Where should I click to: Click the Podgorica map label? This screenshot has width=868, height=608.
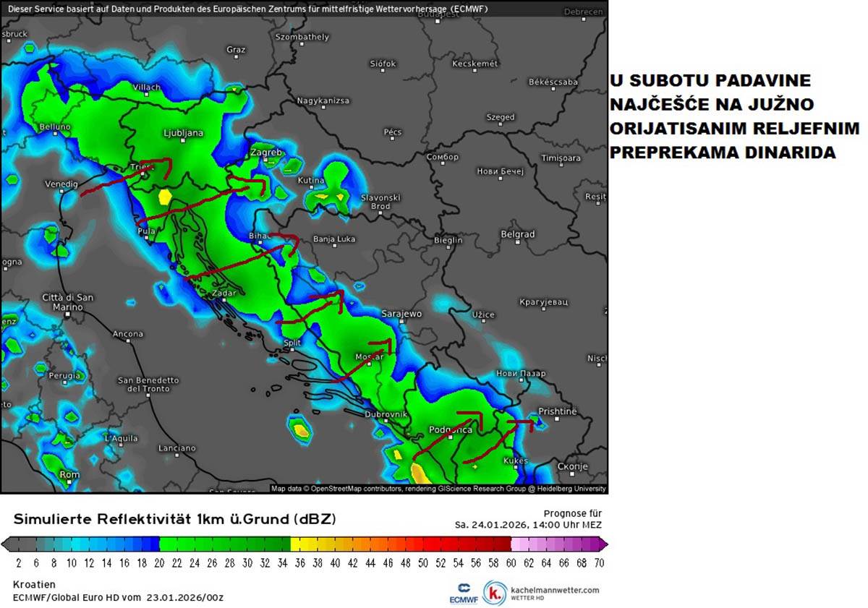point(448,429)
